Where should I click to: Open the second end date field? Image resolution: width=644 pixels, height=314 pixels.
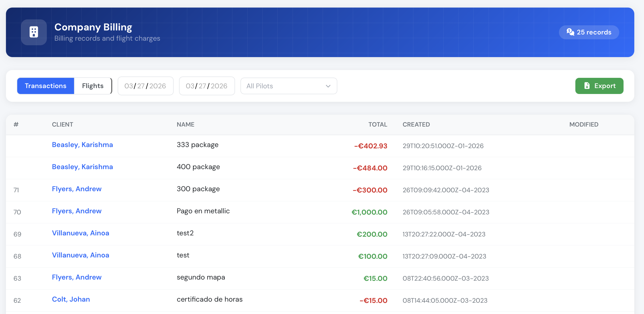[x=207, y=86]
